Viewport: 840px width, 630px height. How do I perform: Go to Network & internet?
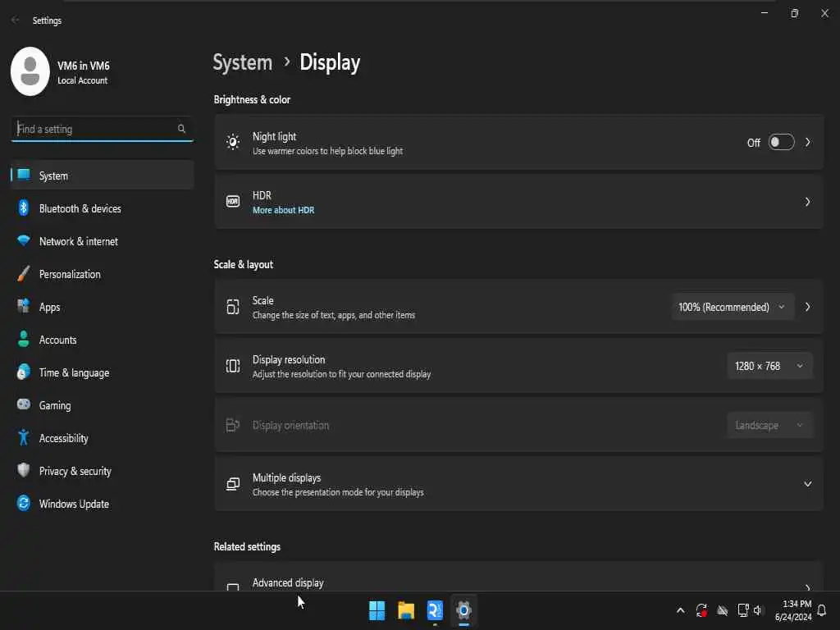point(102,241)
